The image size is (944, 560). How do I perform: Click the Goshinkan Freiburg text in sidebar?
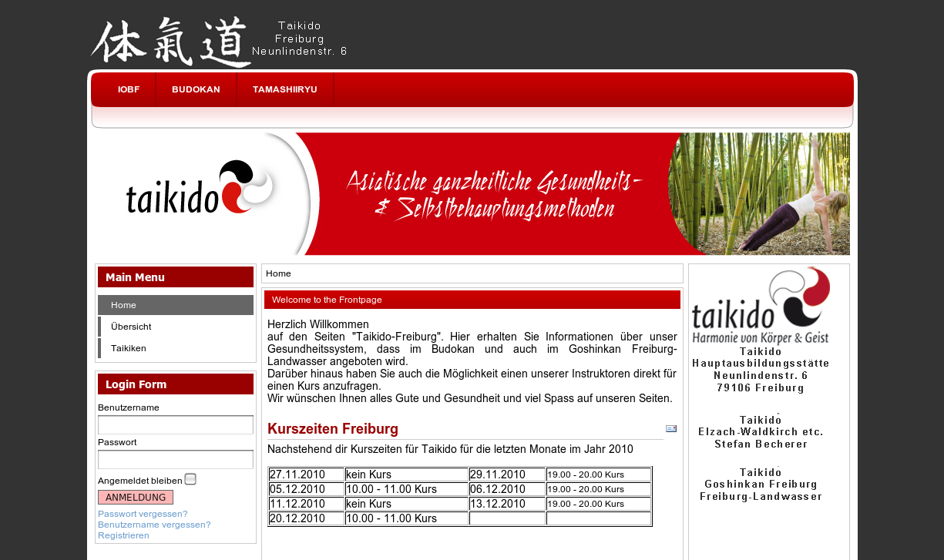pyautogui.click(x=761, y=485)
